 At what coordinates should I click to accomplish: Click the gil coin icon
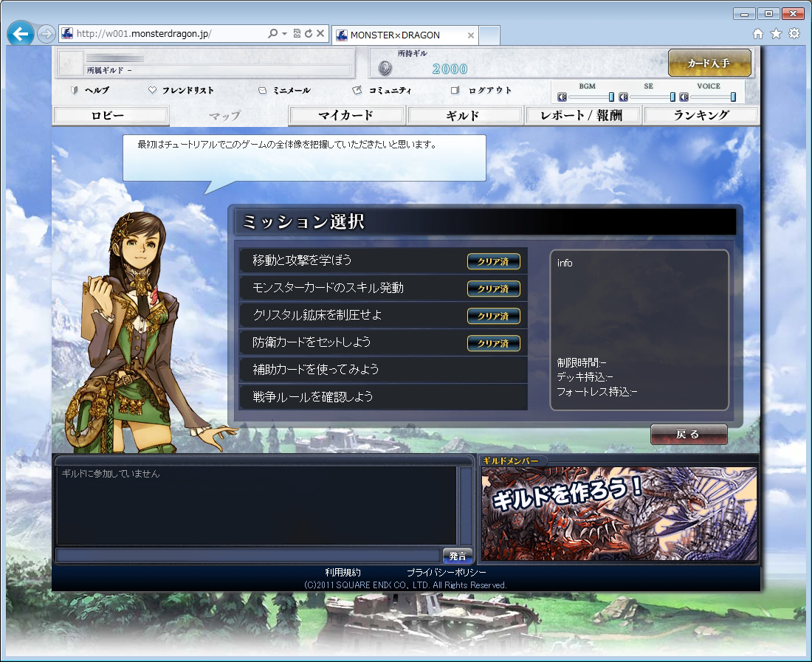click(x=385, y=68)
